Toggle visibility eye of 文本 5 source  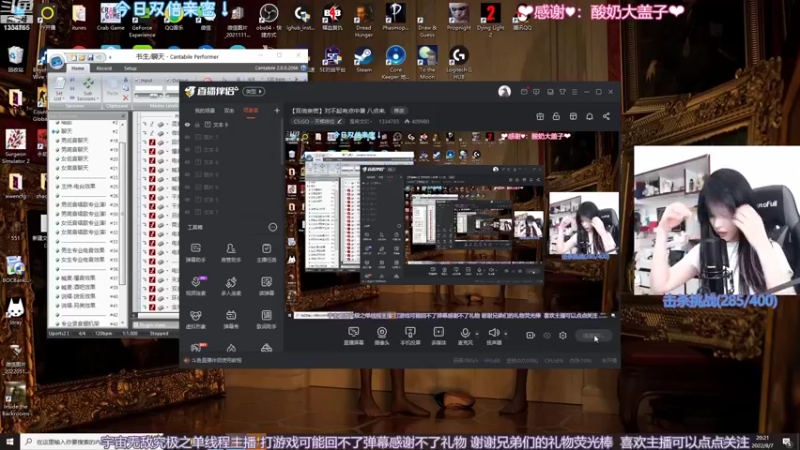pos(187,199)
